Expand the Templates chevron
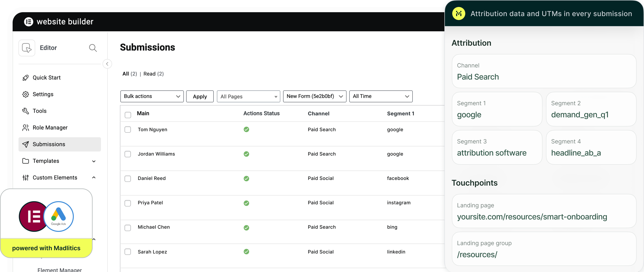644x272 pixels. (94, 161)
